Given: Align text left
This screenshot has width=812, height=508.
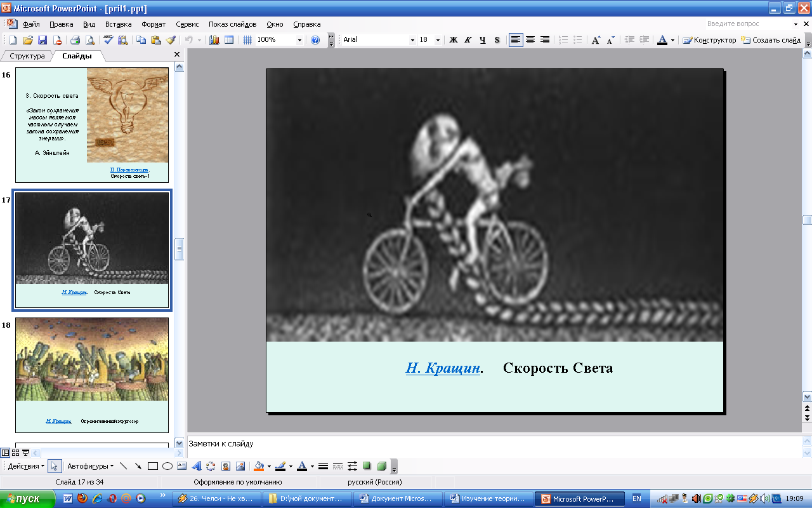Looking at the screenshot, I should (516, 39).
